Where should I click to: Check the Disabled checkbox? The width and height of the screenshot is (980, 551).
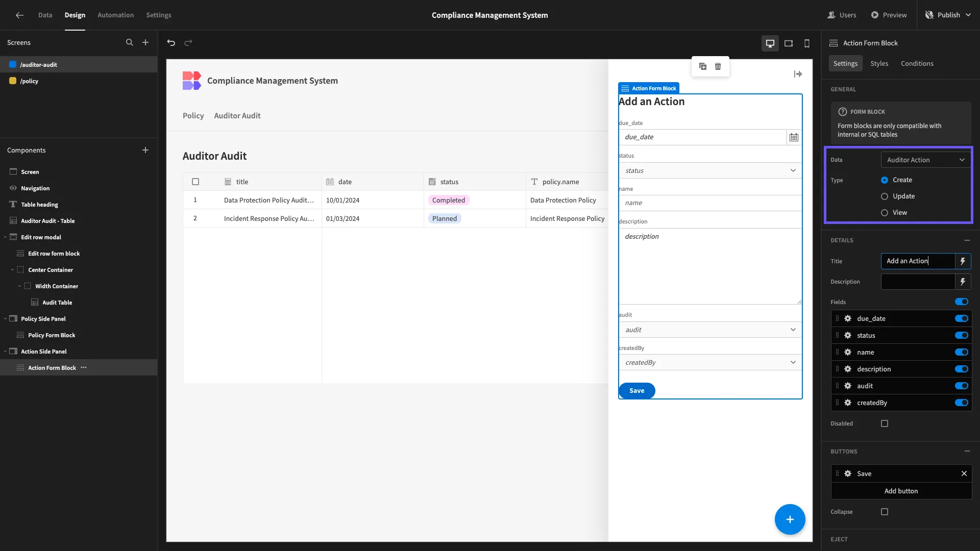(x=885, y=423)
